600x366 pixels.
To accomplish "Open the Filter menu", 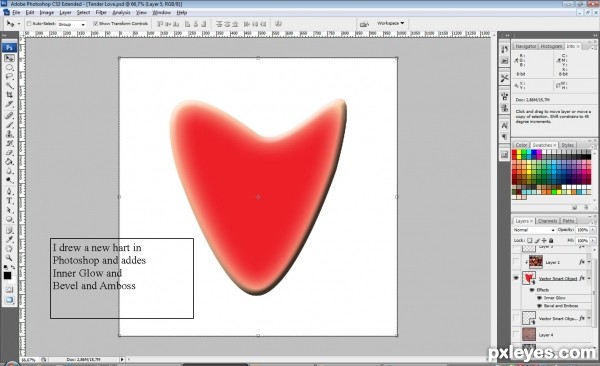I will (101, 13).
